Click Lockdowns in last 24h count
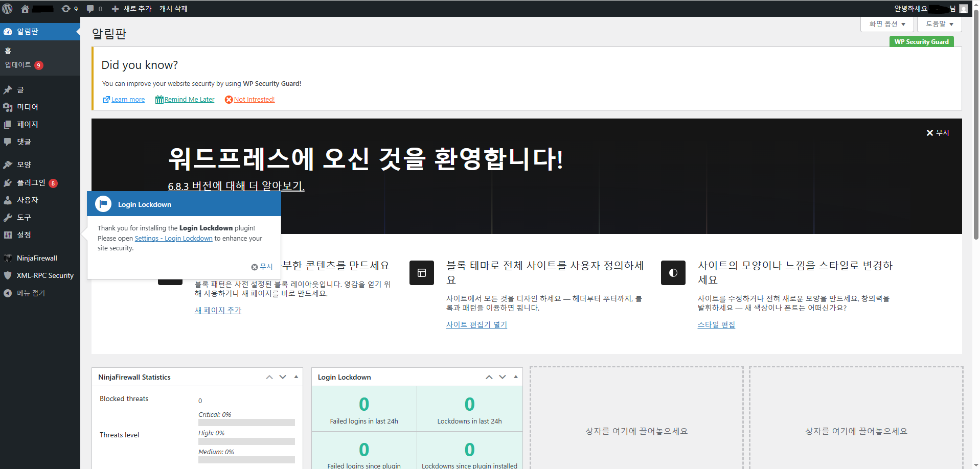 tap(469, 404)
